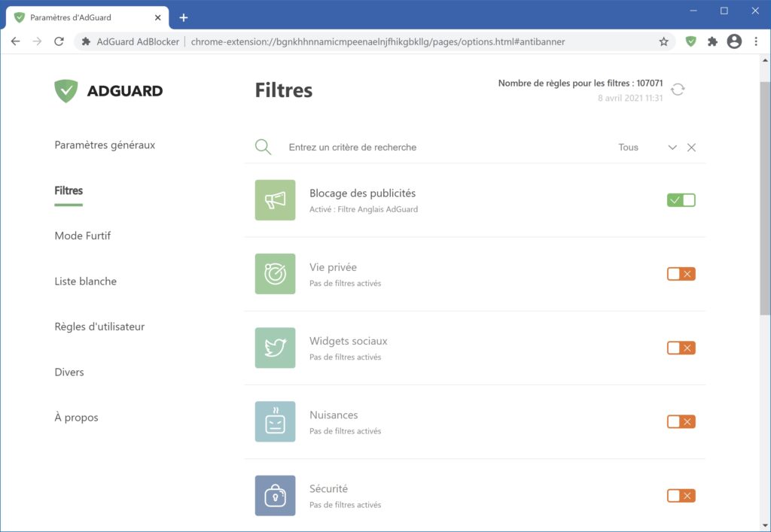Open the Sécurité padlock icon
This screenshot has width=771, height=532.
tap(275, 496)
